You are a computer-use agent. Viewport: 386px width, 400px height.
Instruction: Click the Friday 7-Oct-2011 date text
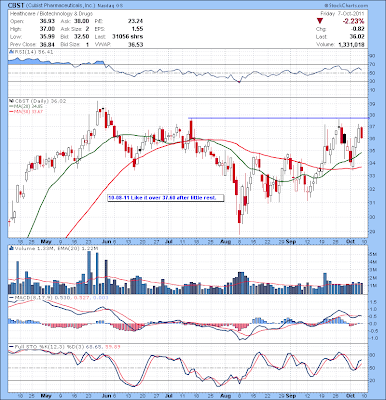tap(342, 14)
